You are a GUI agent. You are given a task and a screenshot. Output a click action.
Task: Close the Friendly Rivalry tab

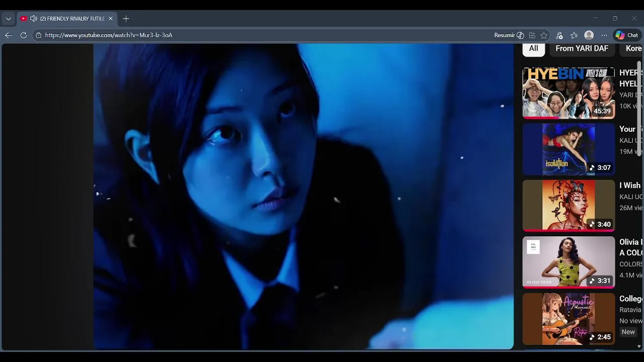(111, 19)
